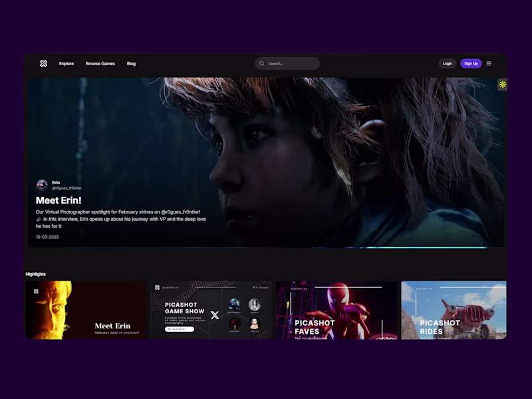The image size is (532, 399).
Task: Click the purple Sign Up button
Action: (471, 63)
